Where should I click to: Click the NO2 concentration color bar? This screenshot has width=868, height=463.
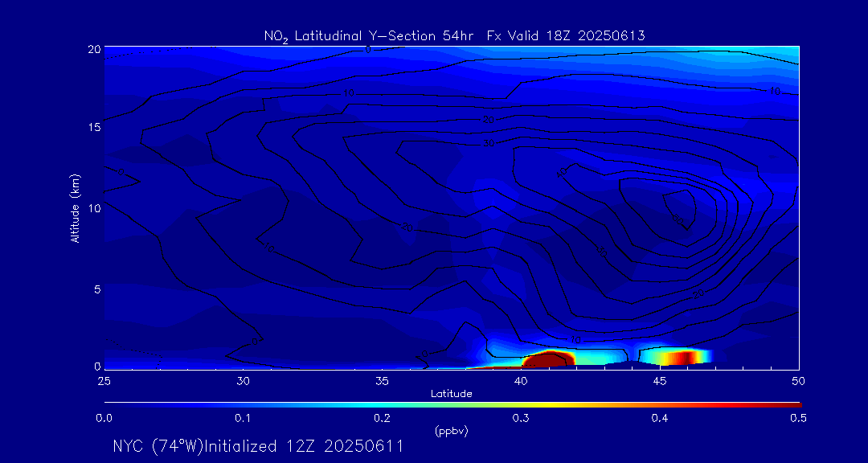452,405
